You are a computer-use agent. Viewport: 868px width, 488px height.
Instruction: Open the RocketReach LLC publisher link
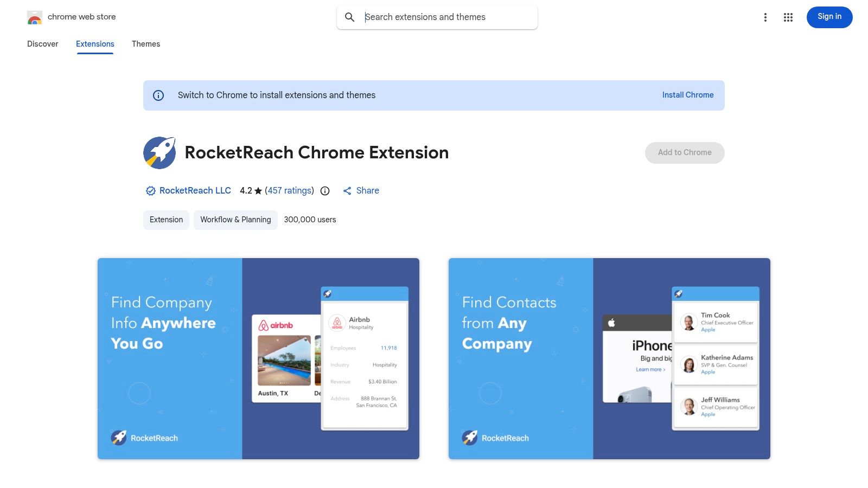point(195,191)
